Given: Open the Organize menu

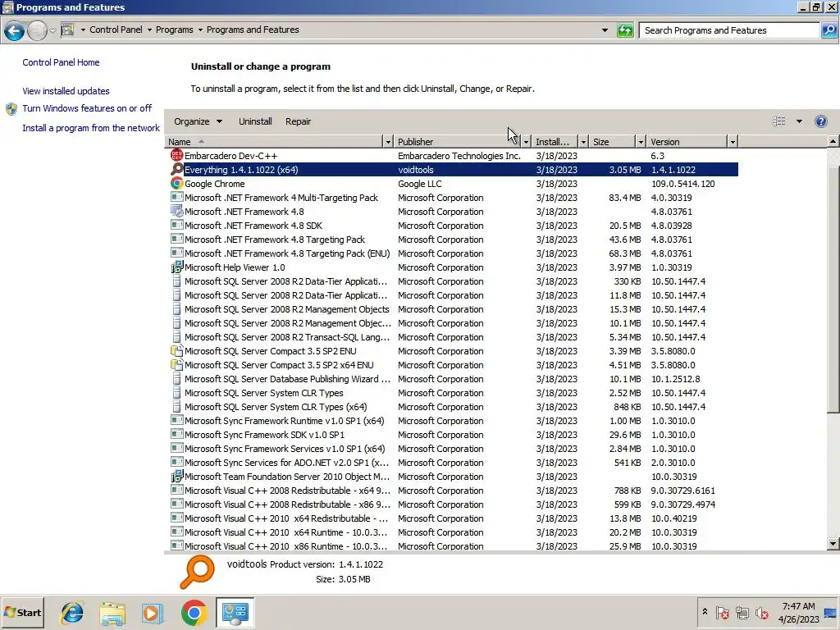Looking at the screenshot, I should (198, 121).
